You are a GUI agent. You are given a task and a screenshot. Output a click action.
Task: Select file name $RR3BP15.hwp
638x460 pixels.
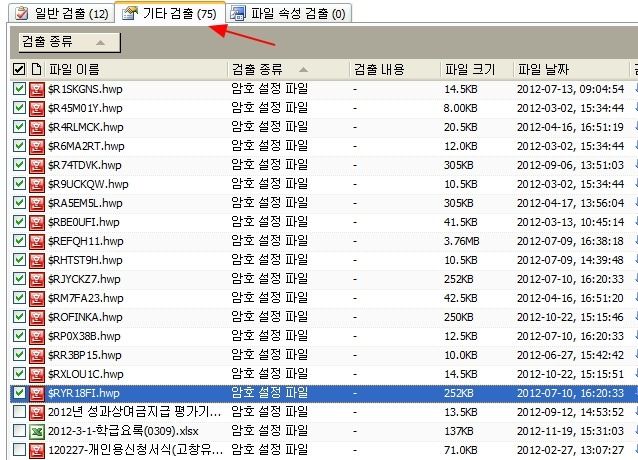tap(85, 355)
